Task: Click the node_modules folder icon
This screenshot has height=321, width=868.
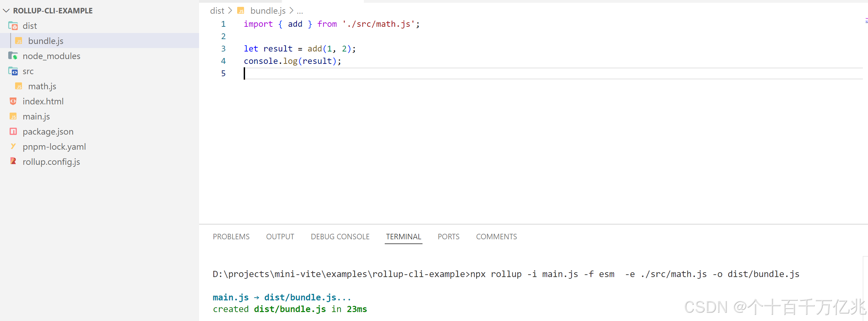Action: point(13,56)
